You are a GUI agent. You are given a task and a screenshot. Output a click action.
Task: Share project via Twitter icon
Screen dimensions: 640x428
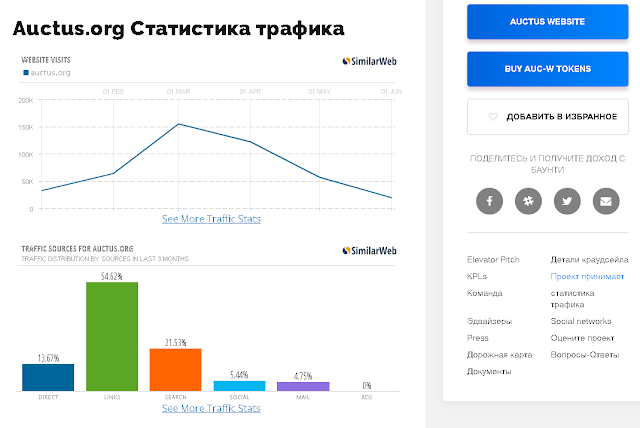[567, 201]
